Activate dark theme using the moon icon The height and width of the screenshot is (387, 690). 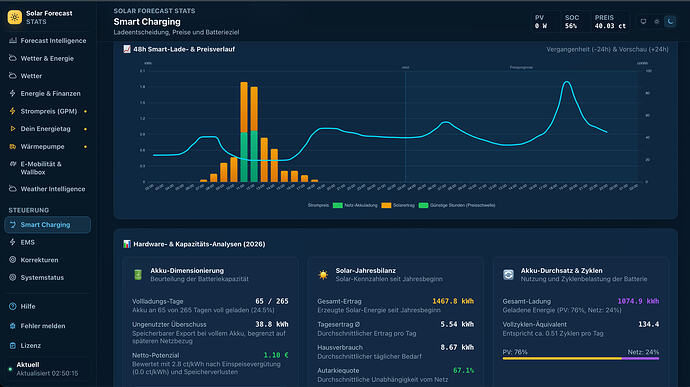pyautogui.click(x=670, y=21)
